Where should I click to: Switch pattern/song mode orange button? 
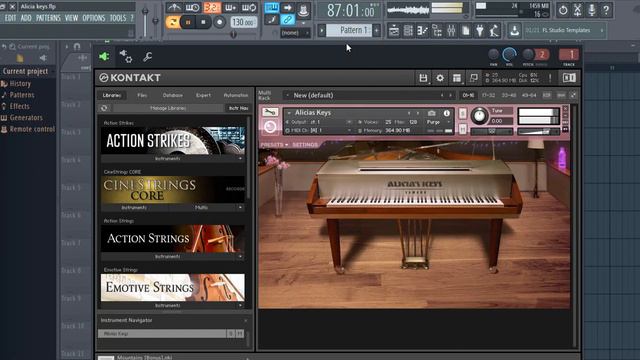tap(173, 22)
